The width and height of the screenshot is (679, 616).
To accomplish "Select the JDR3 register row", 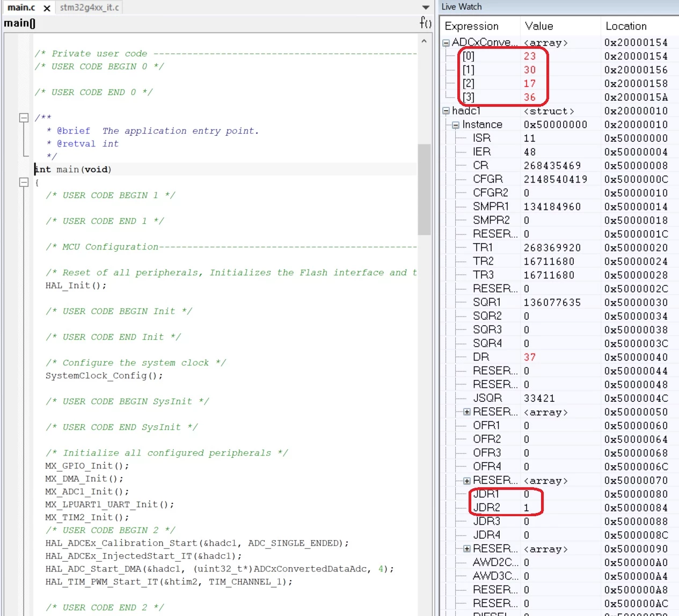I will [560, 522].
